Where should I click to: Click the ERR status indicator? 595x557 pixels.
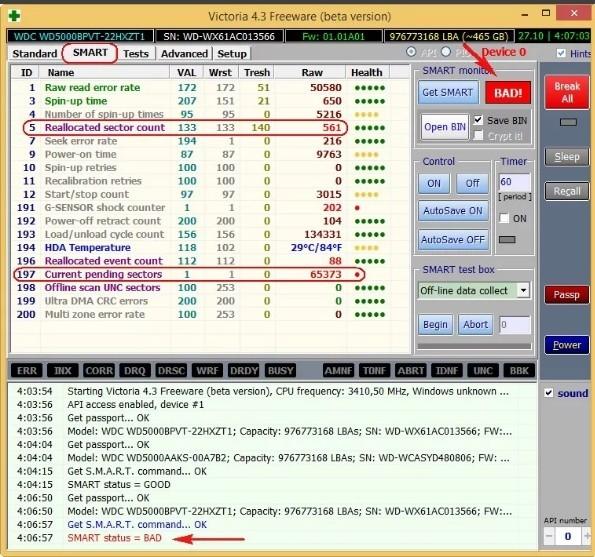click(27, 370)
